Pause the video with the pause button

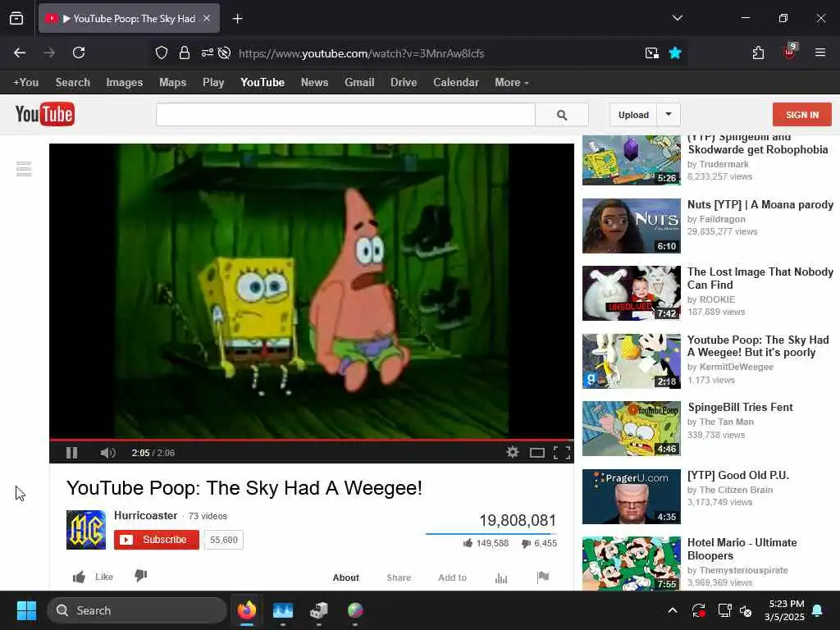(x=72, y=453)
